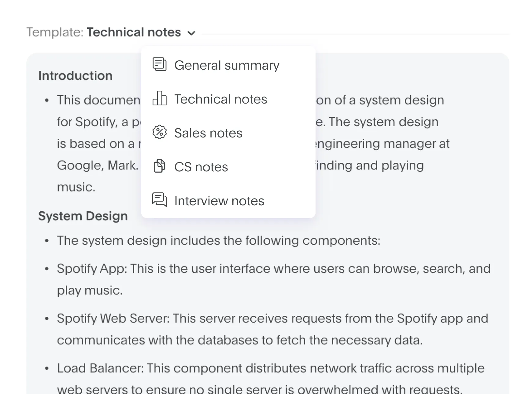Image resolution: width=532 pixels, height=394 pixels.
Task: Click the Interview notes chat bubbles icon
Action: [x=159, y=200]
